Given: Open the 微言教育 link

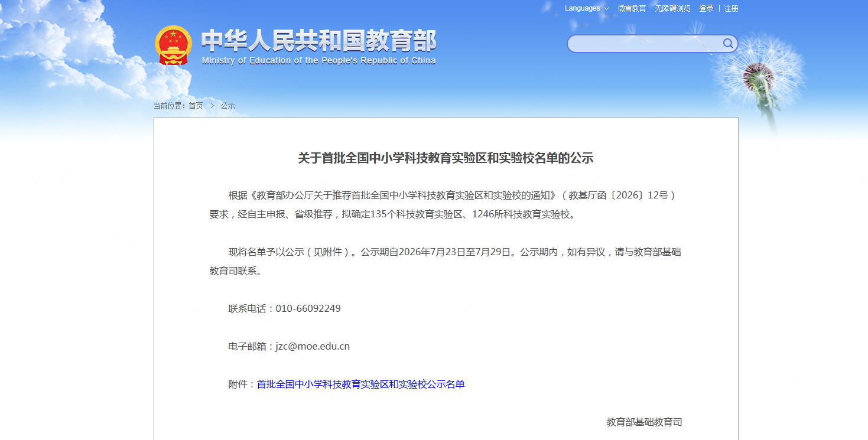Looking at the screenshot, I should pyautogui.click(x=632, y=8).
